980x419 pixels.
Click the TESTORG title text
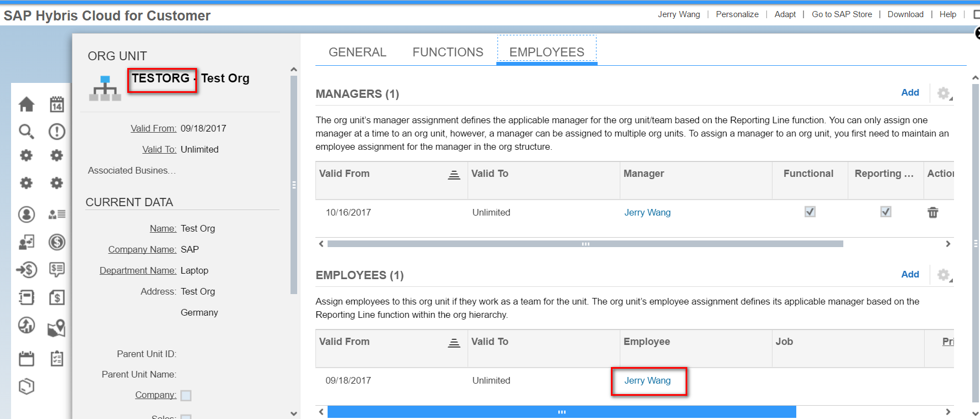[x=160, y=78]
